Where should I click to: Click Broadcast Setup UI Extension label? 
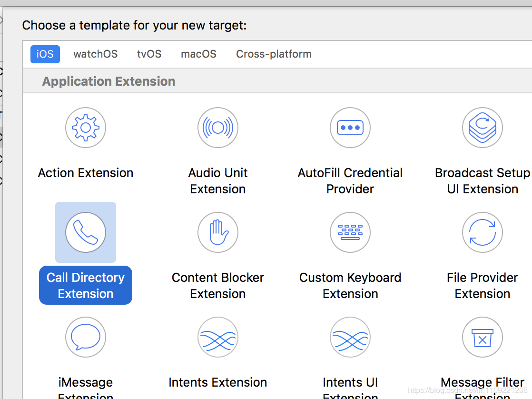[x=483, y=180]
